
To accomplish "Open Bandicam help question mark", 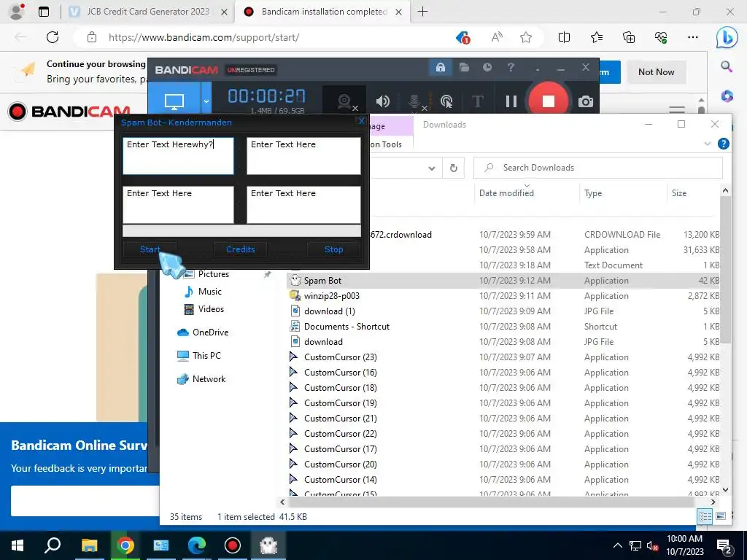I will [511, 67].
